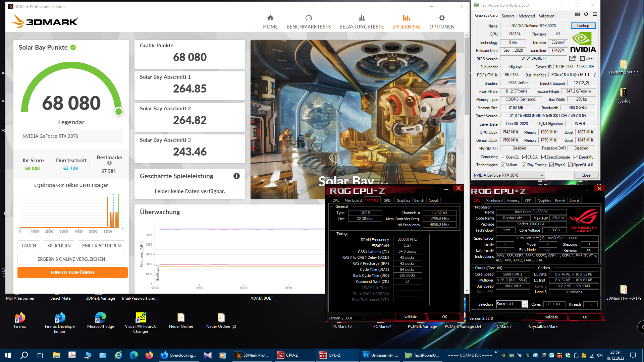Click the score distribution histogram chart
Viewport: 644px width, 362px height.
[x=71, y=213]
